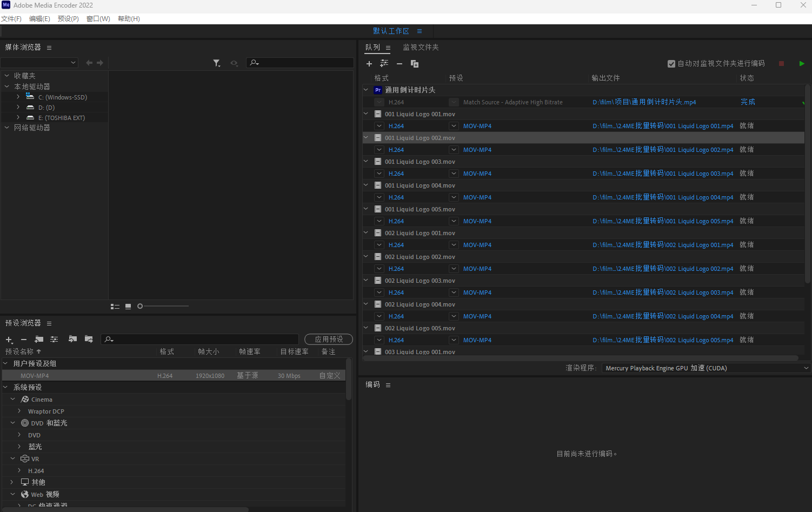Viewport: 812px width, 512px height.
Task: Add source to queue with plus icon
Action: click(369, 64)
